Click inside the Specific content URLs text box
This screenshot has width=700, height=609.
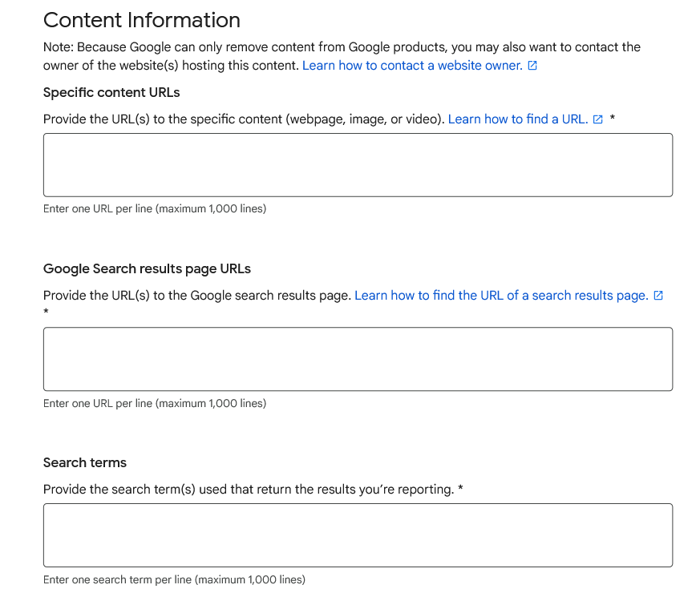tap(358, 164)
